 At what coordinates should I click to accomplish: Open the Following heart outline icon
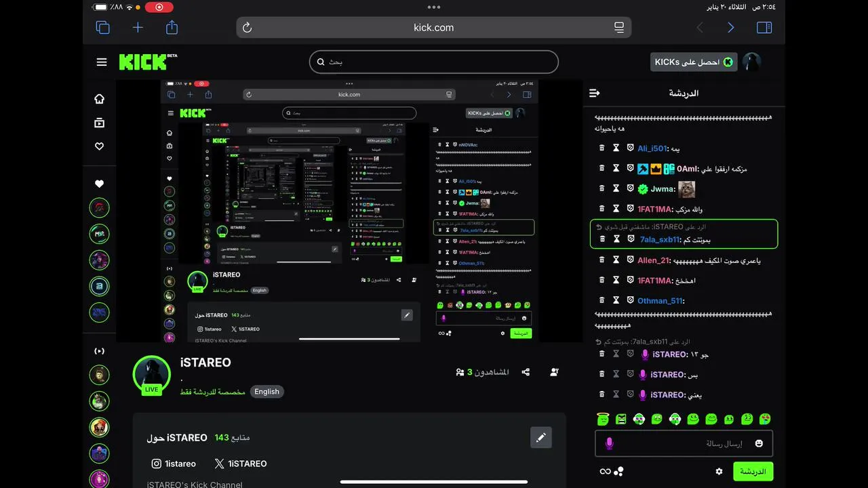coord(99,146)
